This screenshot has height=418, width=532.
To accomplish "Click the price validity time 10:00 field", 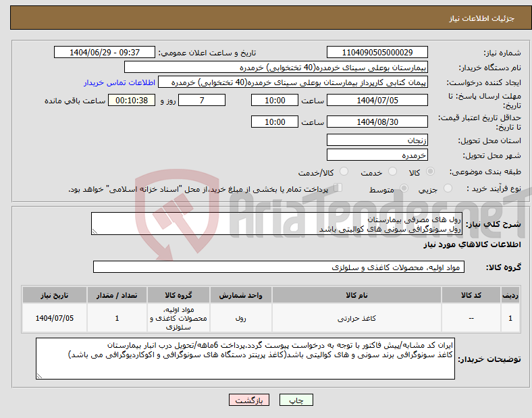I will pos(275,122).
